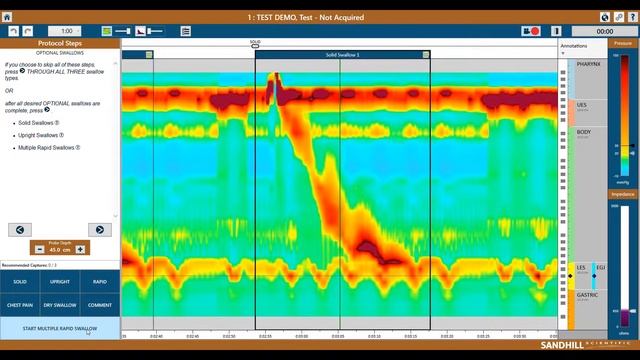Screen dimensions: 640x360
Task: Click the pressure color scale bar
Action: 625,115
